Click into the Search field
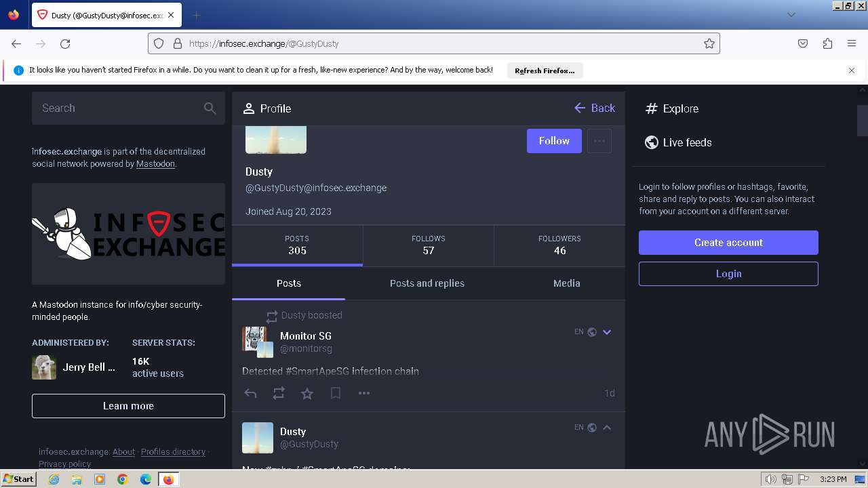 tap(128, 108)
